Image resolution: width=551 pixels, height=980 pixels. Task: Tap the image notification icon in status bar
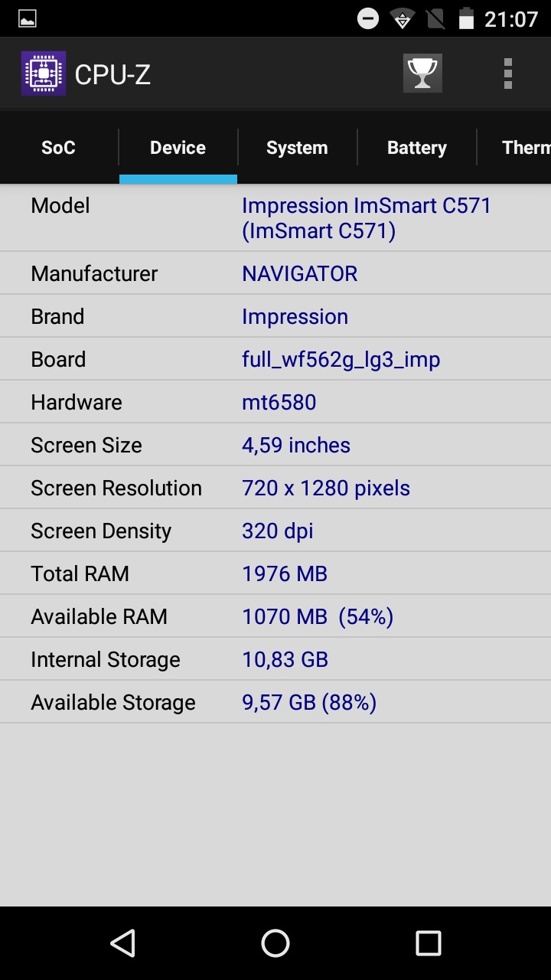point(28,19)
